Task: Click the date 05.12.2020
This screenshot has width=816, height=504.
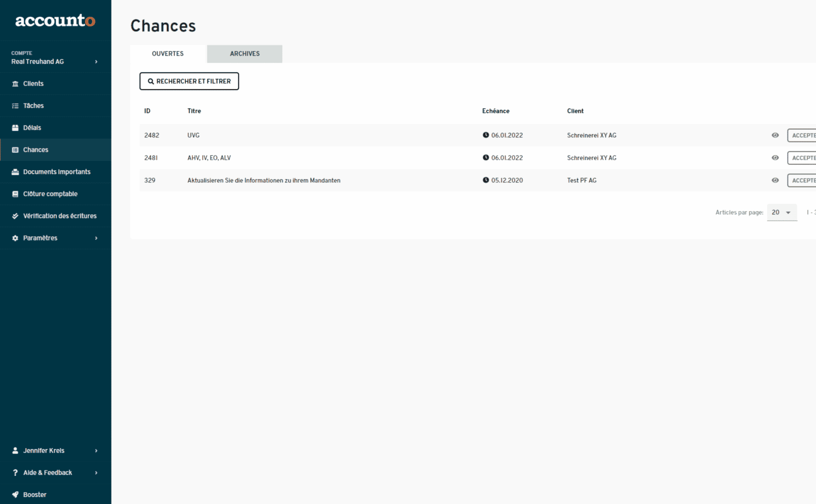Action: [x=507, y=180]
